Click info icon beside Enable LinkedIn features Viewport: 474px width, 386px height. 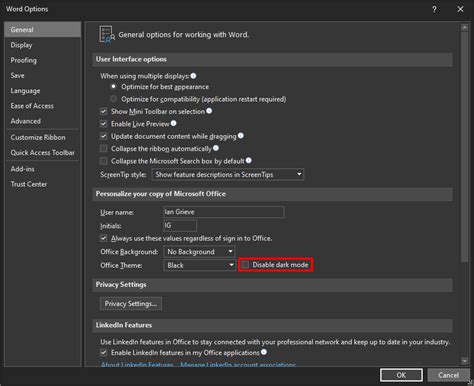pyautogui.click(x=264, y=352)
